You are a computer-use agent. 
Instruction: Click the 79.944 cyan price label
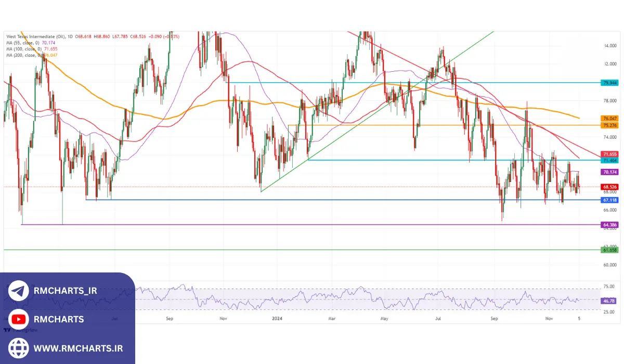(x=609, y=83)
